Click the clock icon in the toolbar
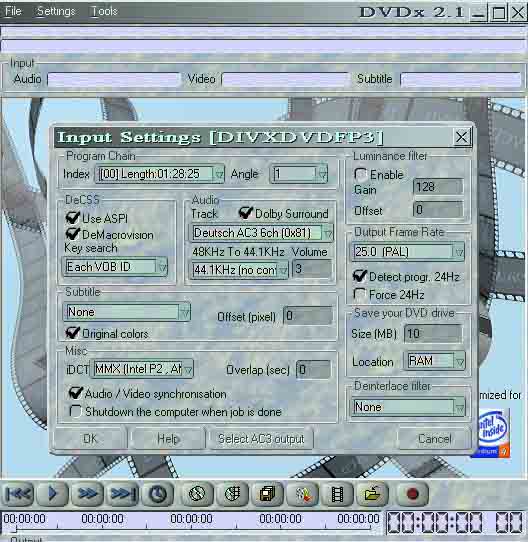Viewport: 528px width, 542px height. tap(158, 494)
